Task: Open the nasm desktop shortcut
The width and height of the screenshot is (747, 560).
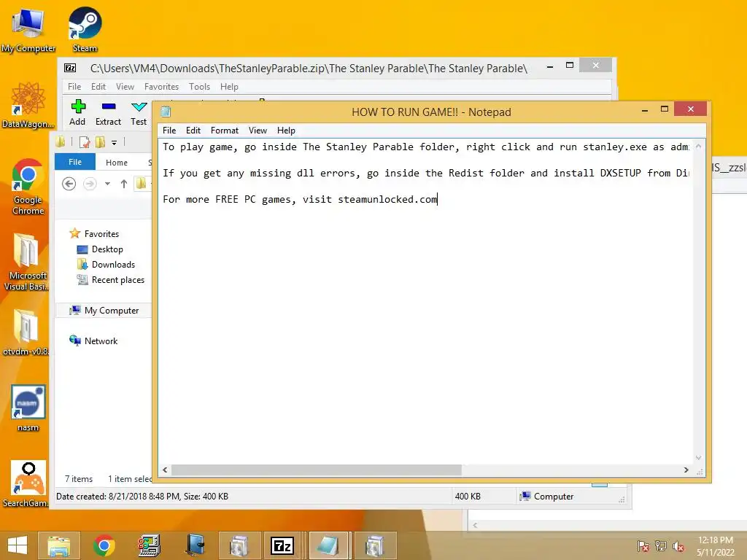Action: click(28, 408)
